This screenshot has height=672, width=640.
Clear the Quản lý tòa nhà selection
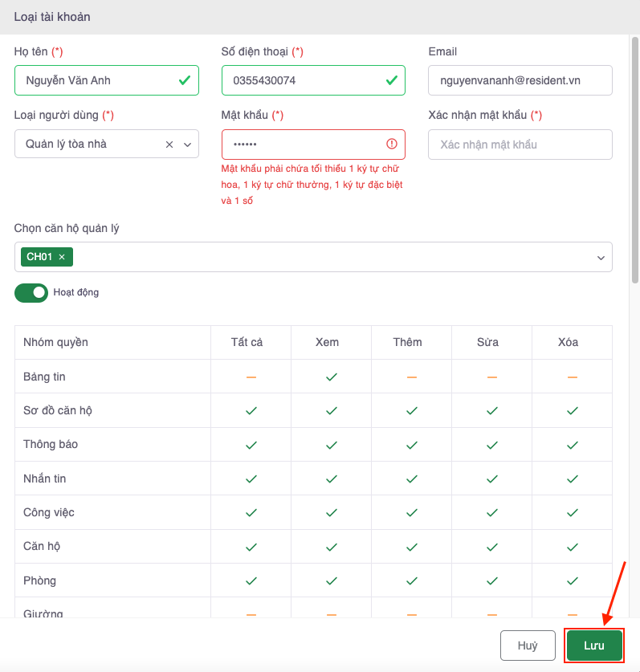coord(169,145)
